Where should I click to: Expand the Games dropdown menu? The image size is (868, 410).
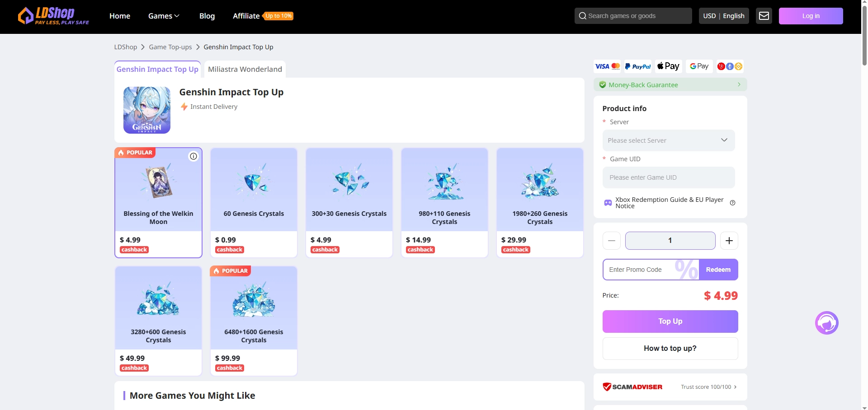(164, 16)
